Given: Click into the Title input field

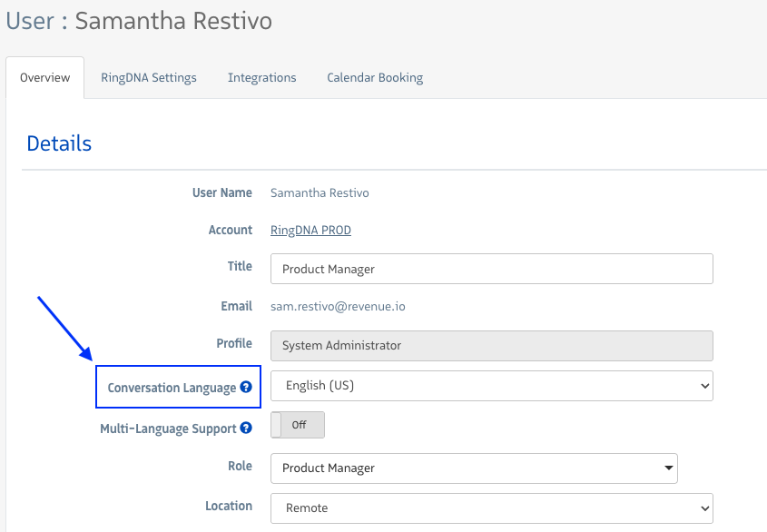Looking at the screenshot, I should pos(491,269).
